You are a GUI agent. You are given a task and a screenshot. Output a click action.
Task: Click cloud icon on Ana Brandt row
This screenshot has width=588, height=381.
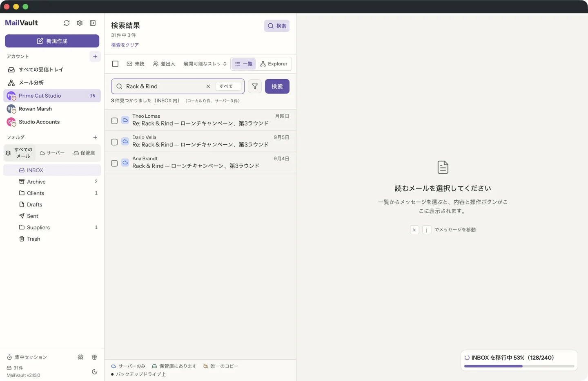pyautogui.click(x=125, y=163)
